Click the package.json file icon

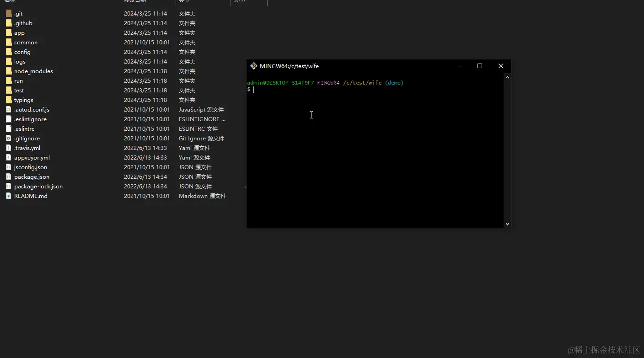[x=9, y=177]
